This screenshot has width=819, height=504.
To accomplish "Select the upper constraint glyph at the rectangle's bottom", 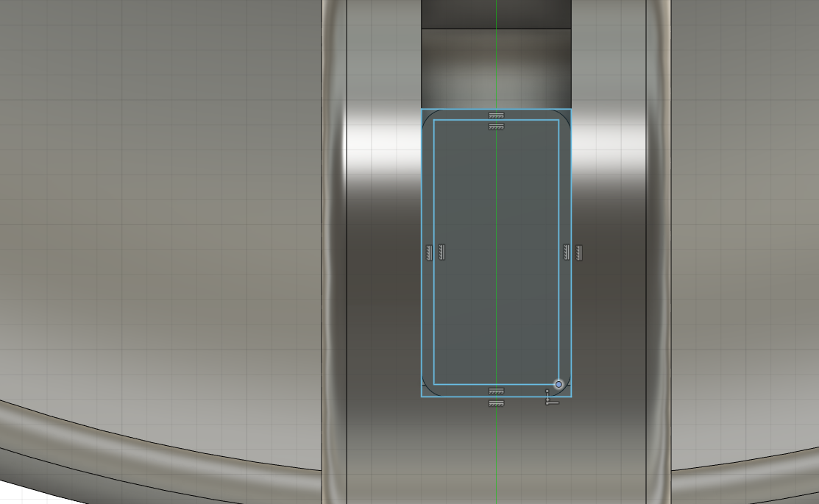I will [496, 391].
